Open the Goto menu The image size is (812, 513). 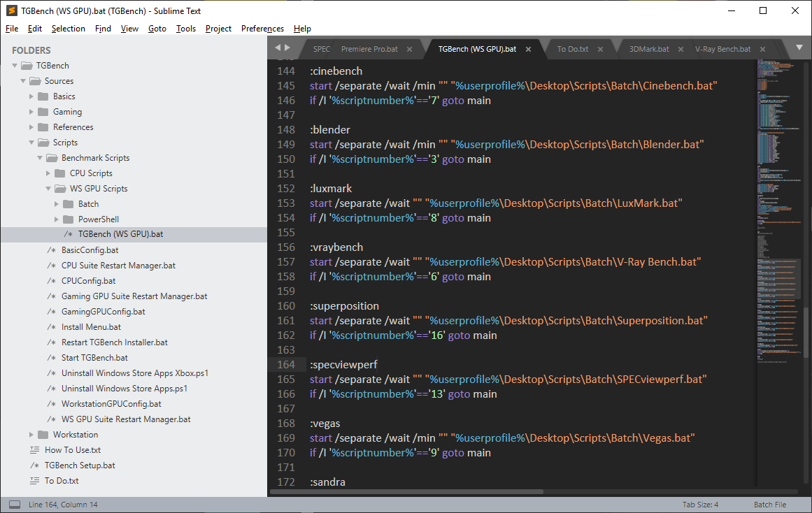[x=157, y=29]
